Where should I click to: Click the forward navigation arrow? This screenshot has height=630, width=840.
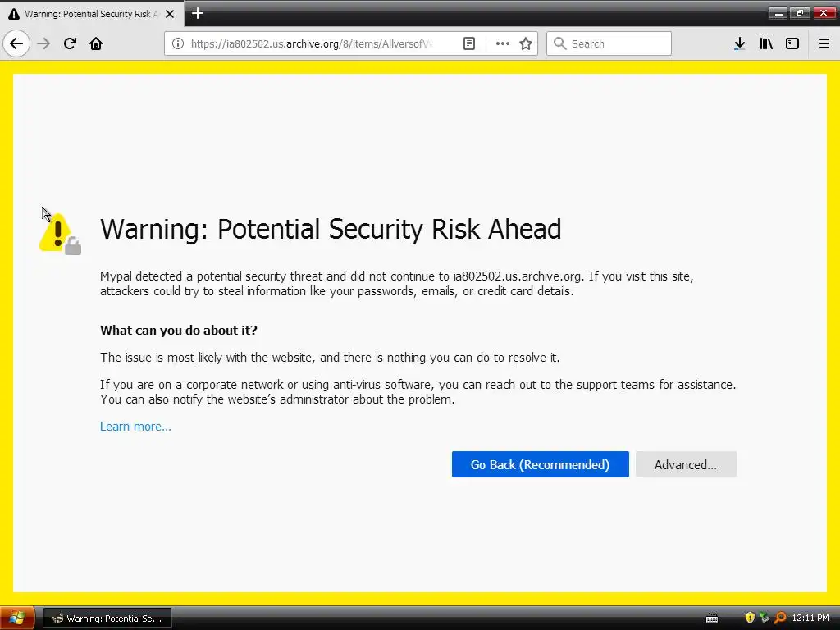tap(43, 43)
